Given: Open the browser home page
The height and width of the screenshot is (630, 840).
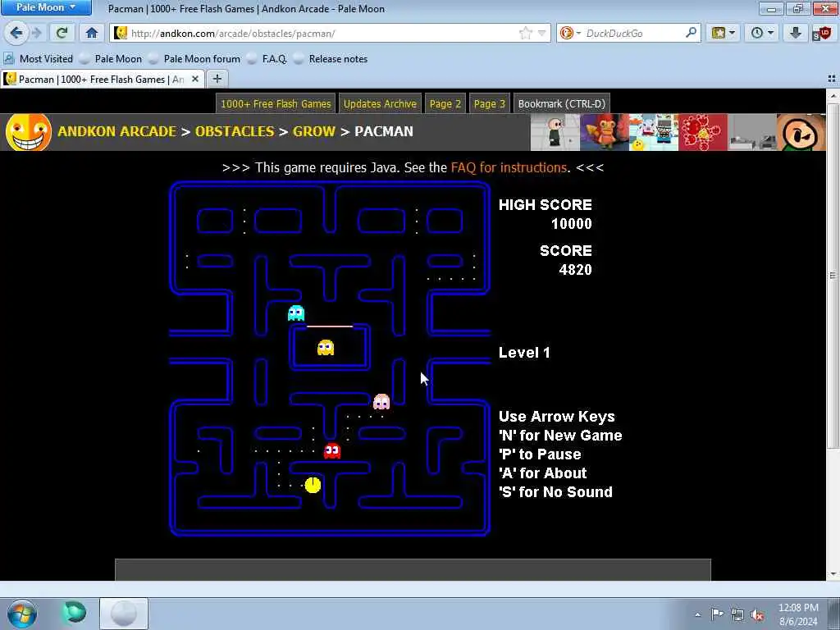Looking at the screenshot, I should [92, 33].
